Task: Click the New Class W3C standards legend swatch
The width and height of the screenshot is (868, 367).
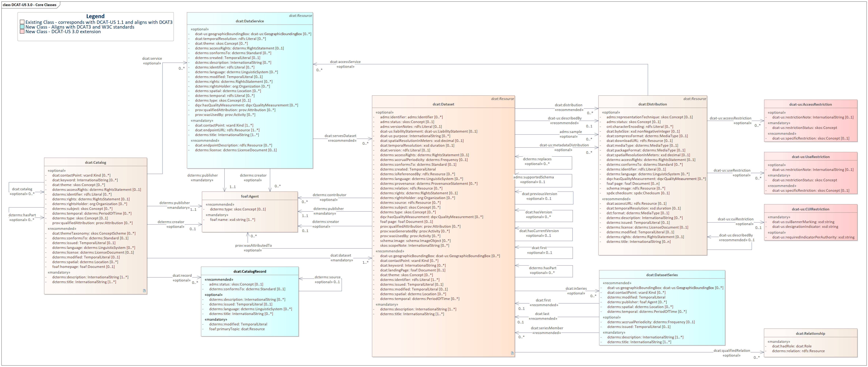Action: [x=22, y=27]
